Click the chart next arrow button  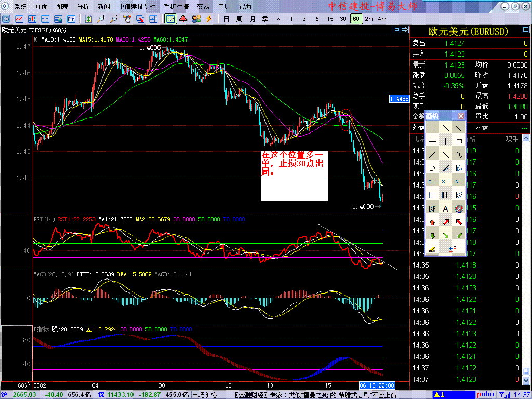click(x=404, y=30)
